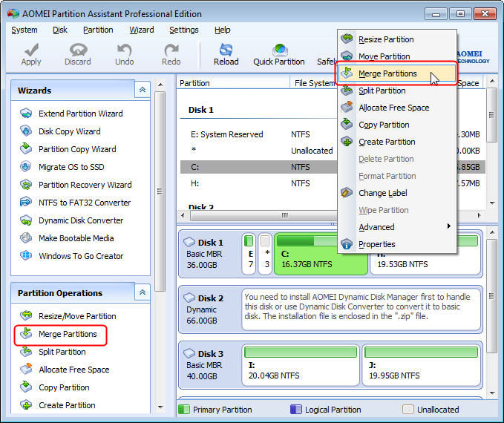Open the Settings menu
This screenshot has height=423, width=504.
point(184,30)
